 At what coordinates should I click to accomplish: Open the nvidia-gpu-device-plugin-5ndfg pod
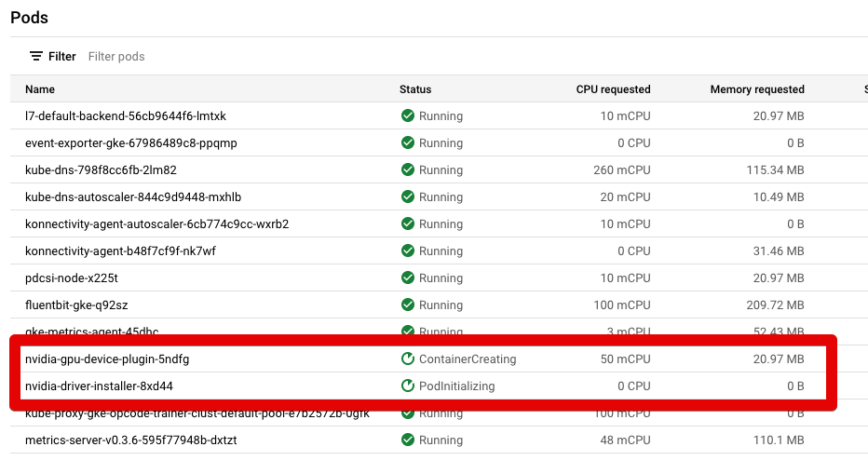coord(107,359)
